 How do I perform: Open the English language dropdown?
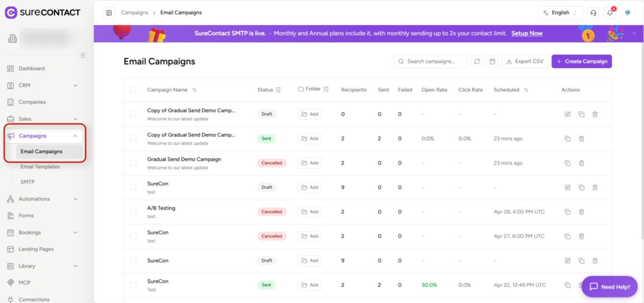pyautogui.click(x=560, y=13)
